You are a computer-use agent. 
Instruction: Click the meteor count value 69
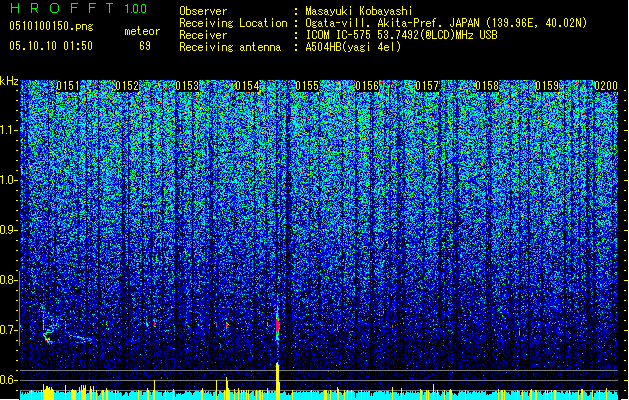(x=145, y=46)
